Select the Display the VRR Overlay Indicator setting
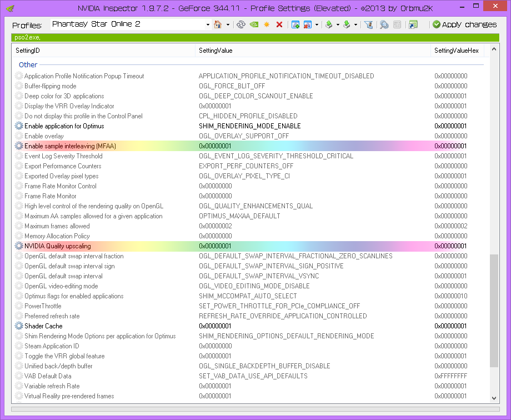The image size is (511, 420). 69,106
